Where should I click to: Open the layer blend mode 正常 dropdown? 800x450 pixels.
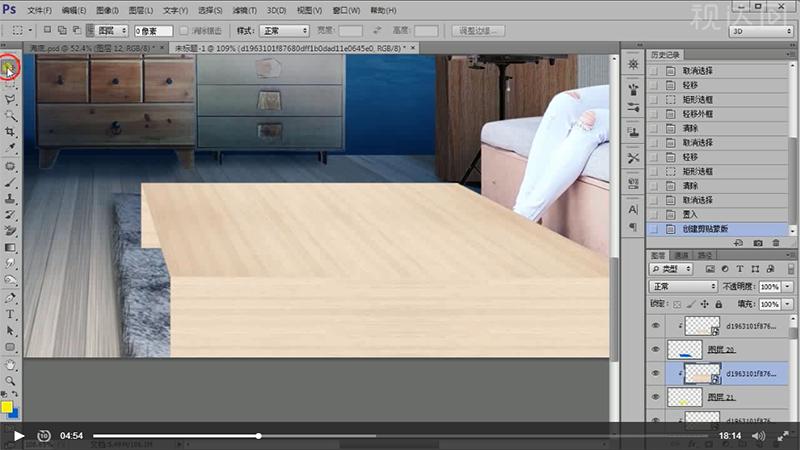click(683, 287)
